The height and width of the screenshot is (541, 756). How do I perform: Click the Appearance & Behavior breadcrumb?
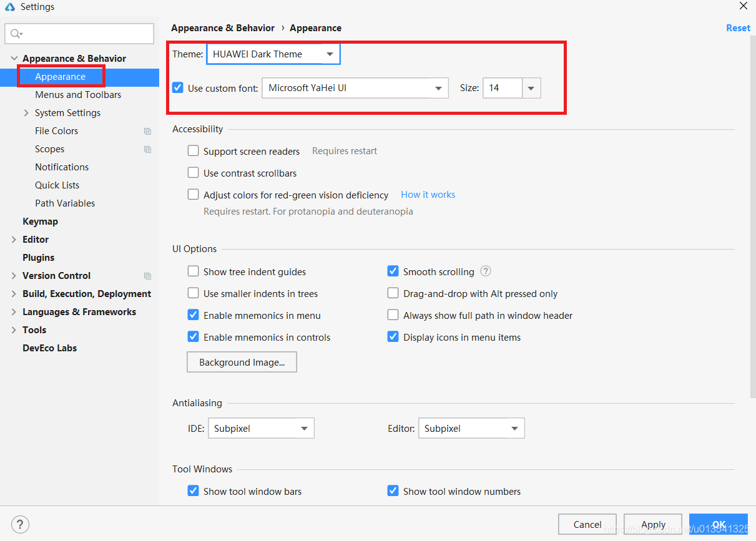[x=223, y=28]
